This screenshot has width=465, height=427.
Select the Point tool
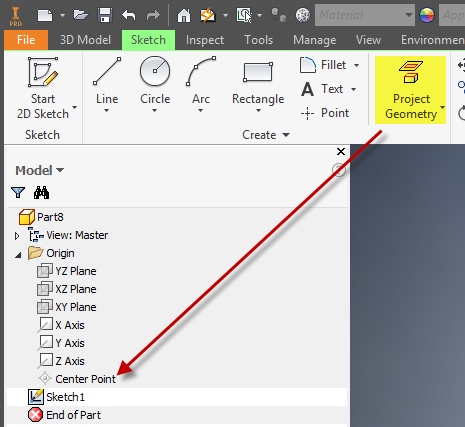(325, 113)
